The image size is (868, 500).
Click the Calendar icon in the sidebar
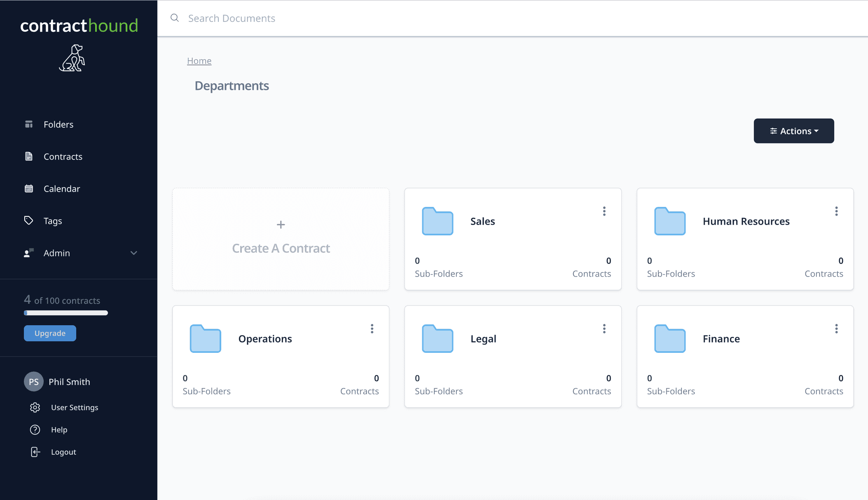click(x=29, y=188)
